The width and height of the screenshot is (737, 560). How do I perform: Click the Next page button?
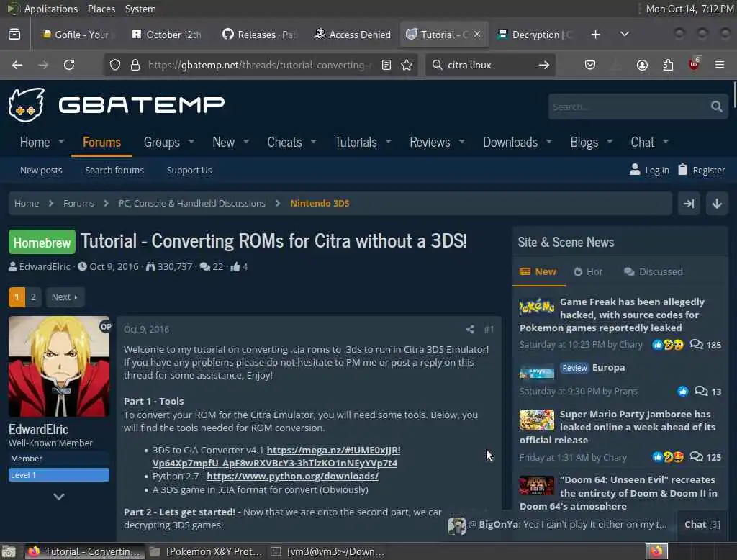65,297
